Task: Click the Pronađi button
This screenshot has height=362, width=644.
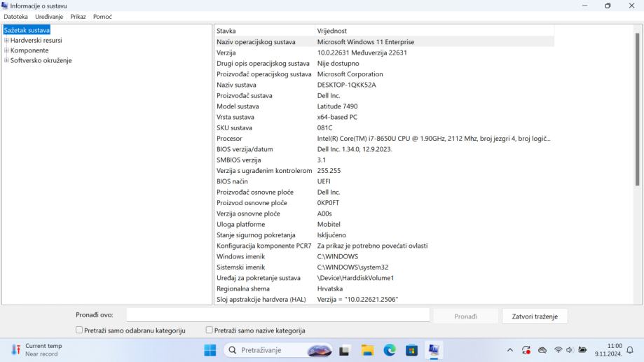Action: [465, 316]
